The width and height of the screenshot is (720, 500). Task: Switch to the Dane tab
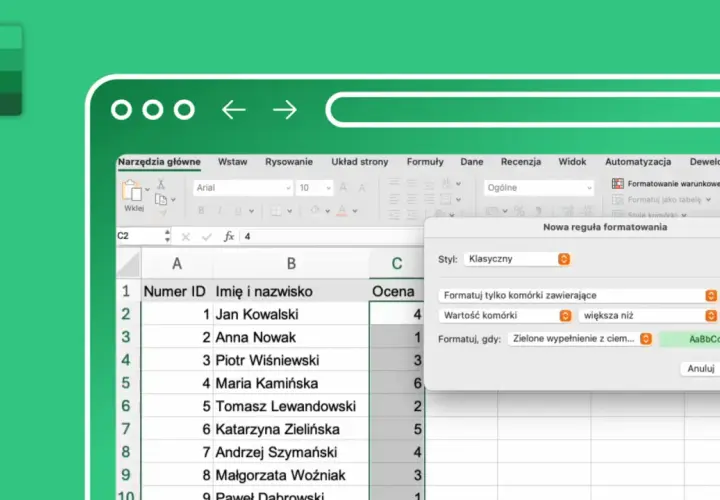[472, 162]
